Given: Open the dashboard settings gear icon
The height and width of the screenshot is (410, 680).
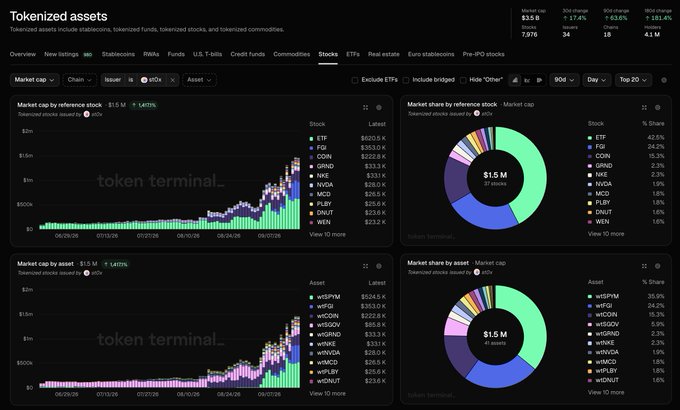Looking at the screenshot, I should [664, 80].
